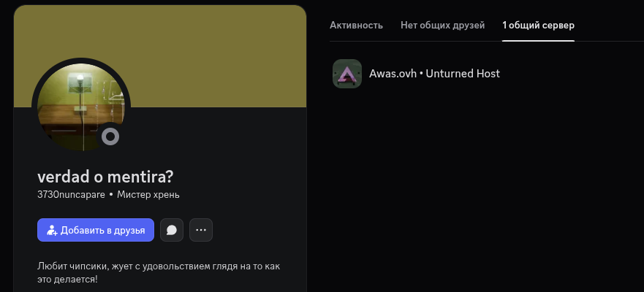Click the person-plus icon in add friend button
The width and height of the screenshot is (644, 292).
pos(52,230)
